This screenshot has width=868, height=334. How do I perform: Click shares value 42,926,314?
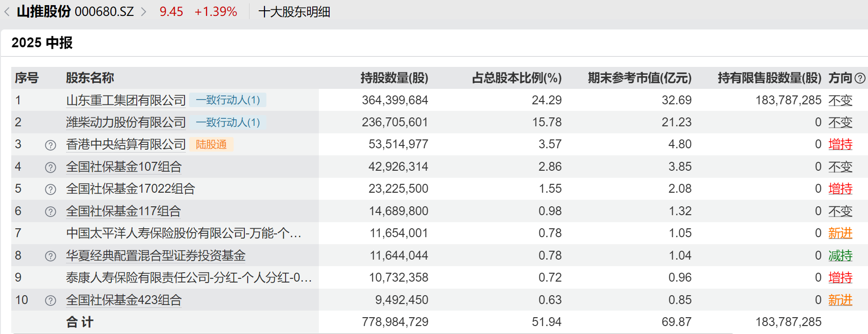pos(398,167)
